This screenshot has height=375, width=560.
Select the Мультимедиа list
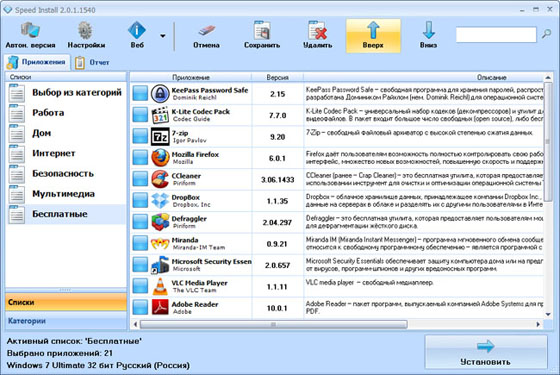click(x=66, y=194)
